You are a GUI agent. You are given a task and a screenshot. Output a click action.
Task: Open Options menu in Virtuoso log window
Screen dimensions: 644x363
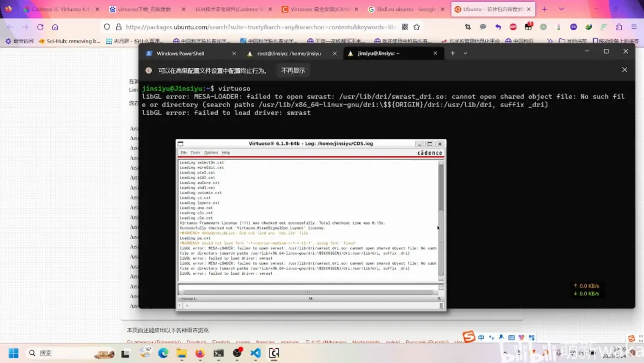pos(211,153)
